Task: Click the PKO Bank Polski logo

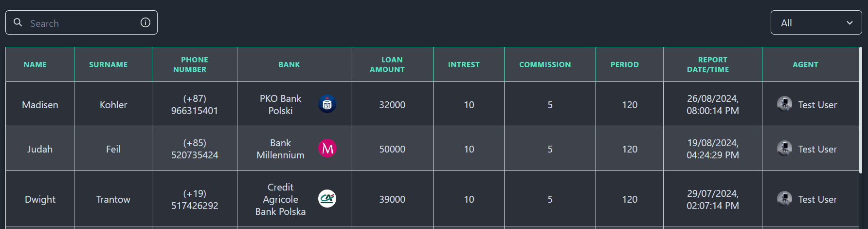Action: tap(327, 104)
